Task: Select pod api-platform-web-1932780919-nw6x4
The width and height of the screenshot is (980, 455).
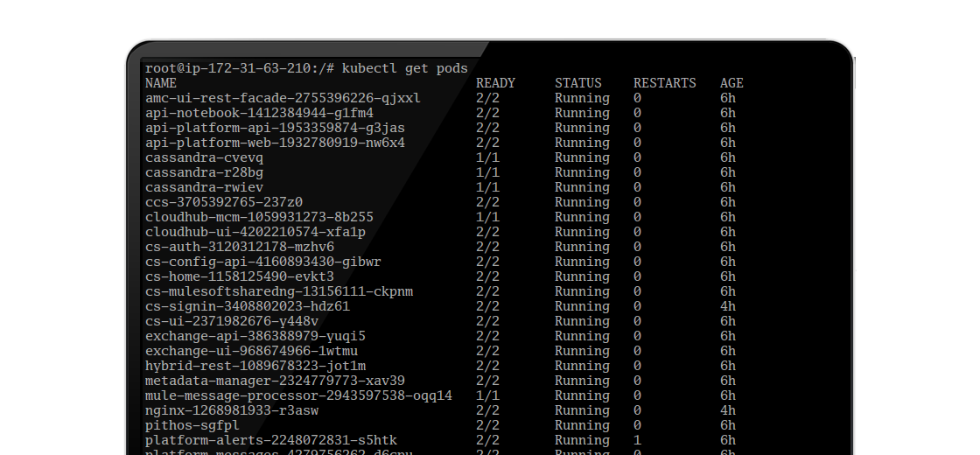Action: point(275,143)
